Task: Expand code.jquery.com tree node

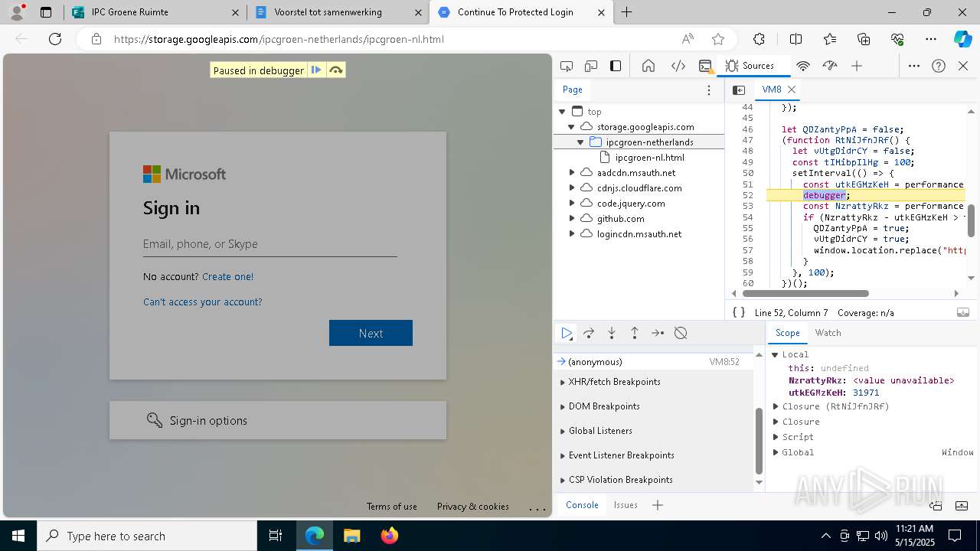Action: [571, 204]
